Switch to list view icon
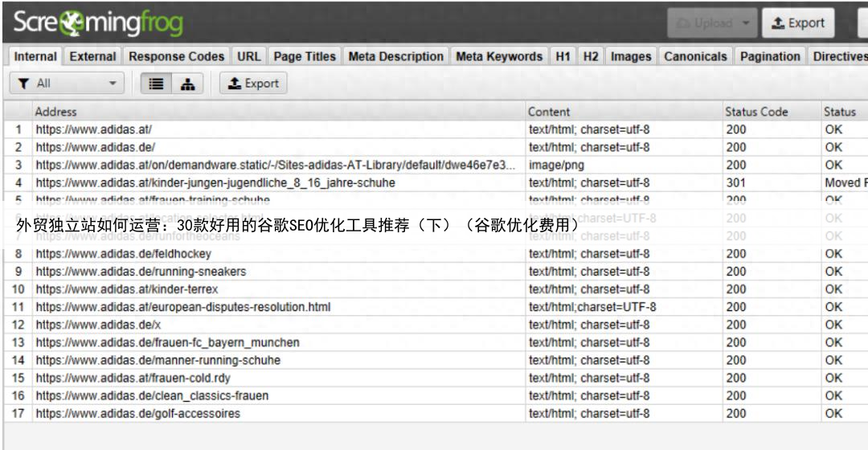Screen dimensions: 868x450 point(158,83)
